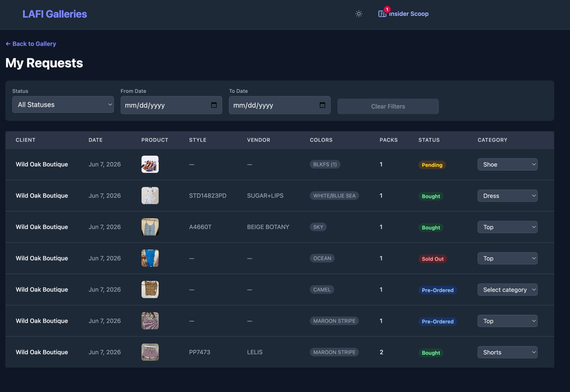This screenshot has height=392, width=570.
Task: Click the style code STD14823PD
Action: (208, 196)
